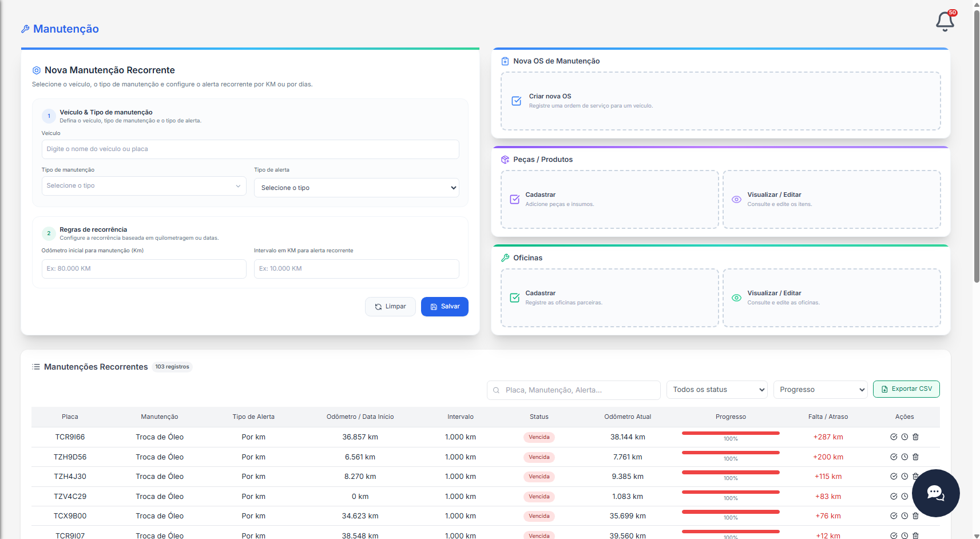Click the Vencida badge for TZH4J30
Image resolution: width=980 pixels, height=539 pixels.
coord(539,477)
